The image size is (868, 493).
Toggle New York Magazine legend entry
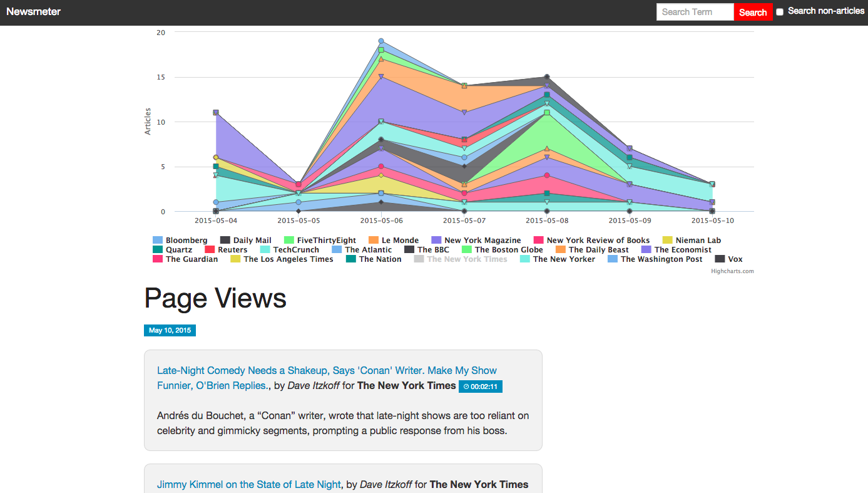pyautogui.click(x=476, y=241)
